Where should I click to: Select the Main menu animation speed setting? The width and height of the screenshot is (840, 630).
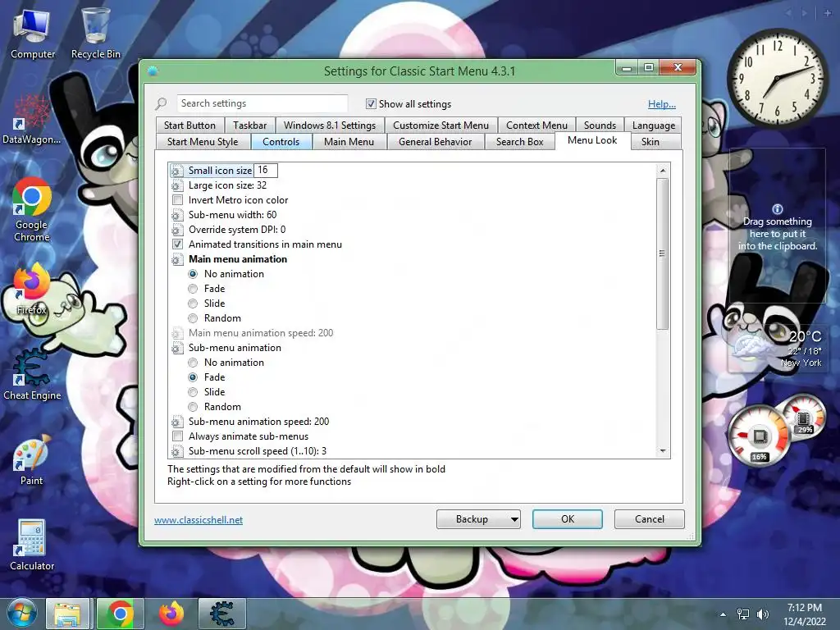(260, 333)
